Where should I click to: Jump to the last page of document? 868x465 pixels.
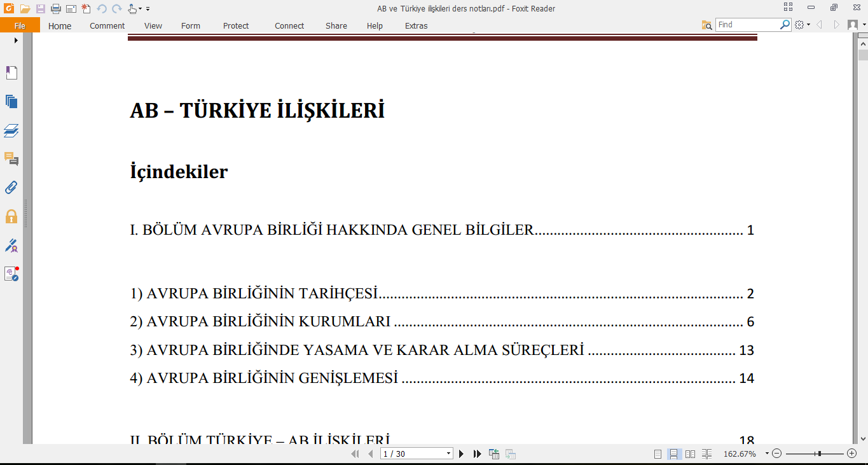click(477, 454)
